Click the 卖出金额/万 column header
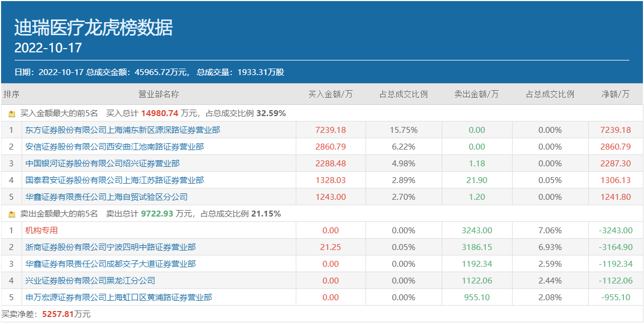 (476, 94)
